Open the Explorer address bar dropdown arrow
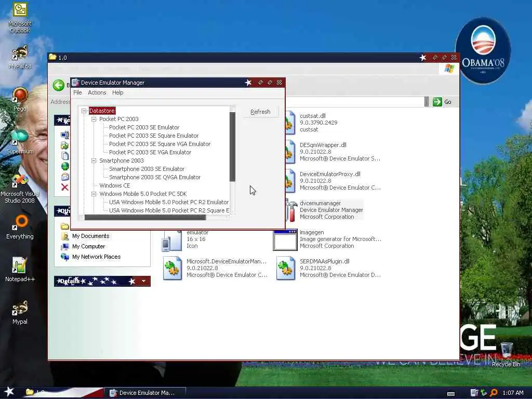The image size is (532, 399). 427,102
